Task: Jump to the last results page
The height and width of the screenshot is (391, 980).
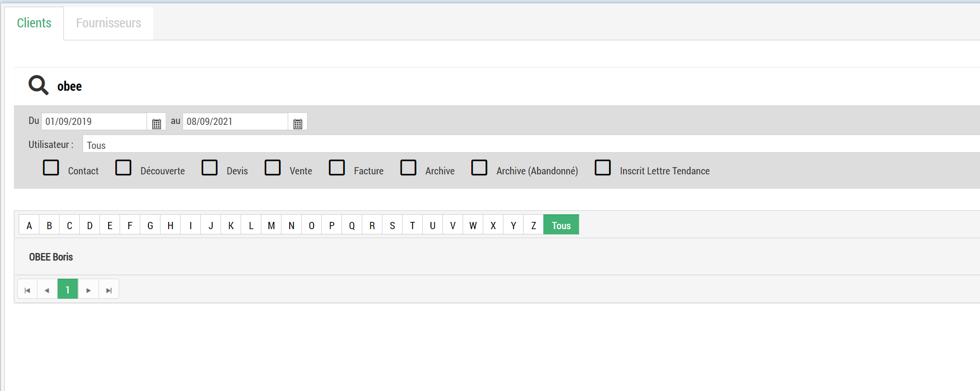Action: [x=109, y=290]
